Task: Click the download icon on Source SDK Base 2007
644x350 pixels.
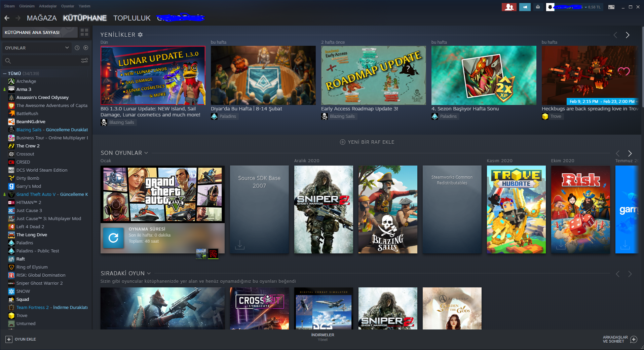Action: click(x=240, y=245)
